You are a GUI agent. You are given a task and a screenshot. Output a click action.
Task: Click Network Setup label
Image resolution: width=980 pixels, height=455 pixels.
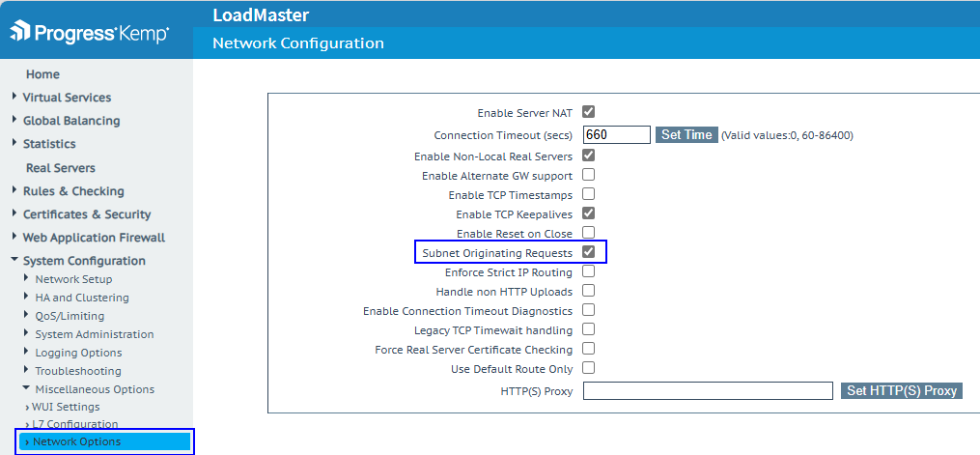[73, 279]
